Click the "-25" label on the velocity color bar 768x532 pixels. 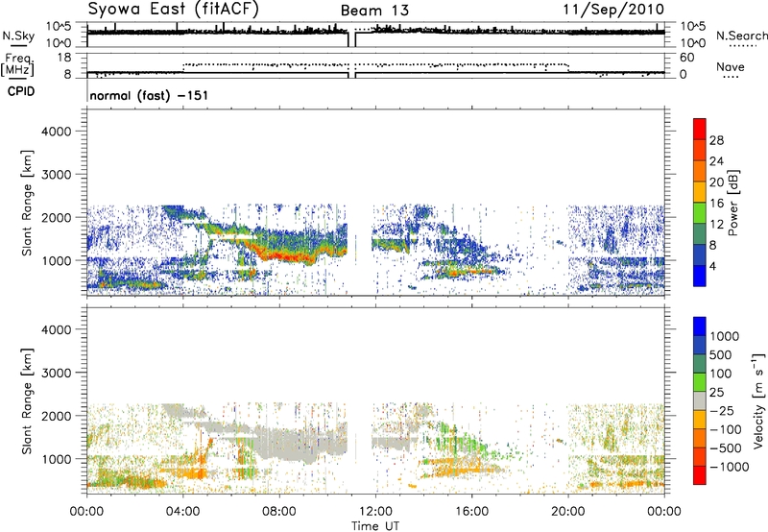722,411
